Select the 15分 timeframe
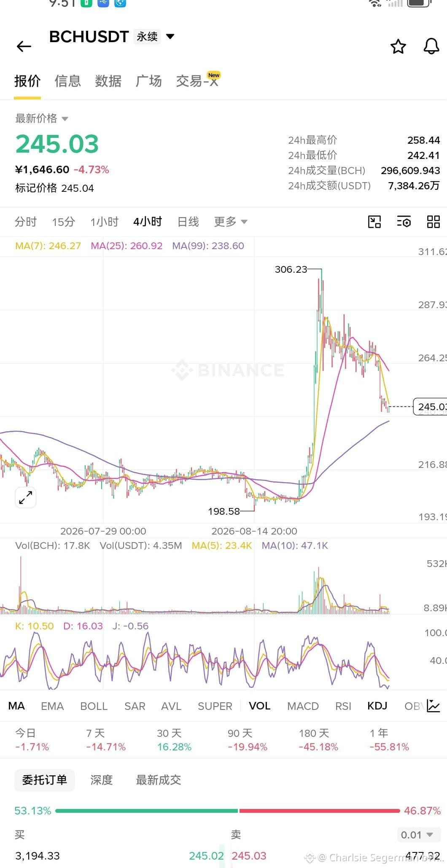 click(x=64, y=222)
